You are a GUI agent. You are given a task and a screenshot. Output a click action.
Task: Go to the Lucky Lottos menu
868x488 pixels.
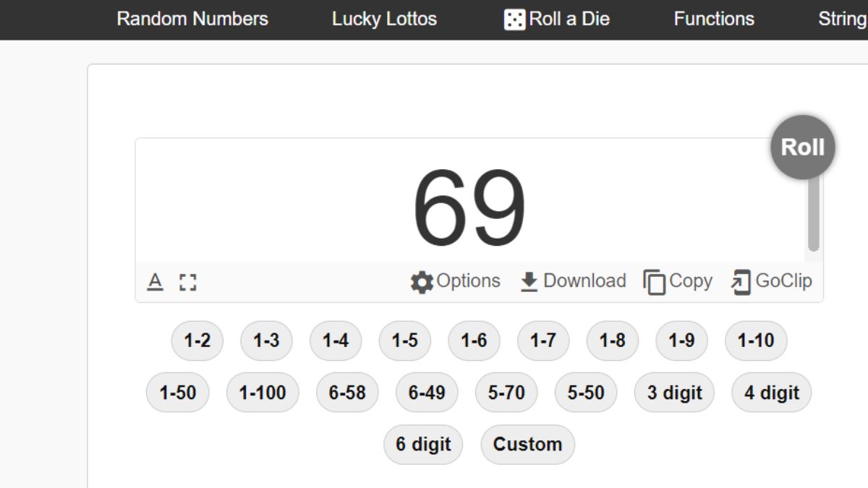point(384,19)
